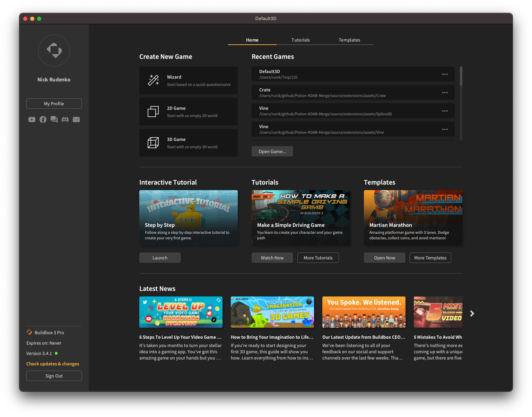The image size is (532, 417).
Task: Open Level Up Marketing Strategy news image
Action: pos(181,312)
